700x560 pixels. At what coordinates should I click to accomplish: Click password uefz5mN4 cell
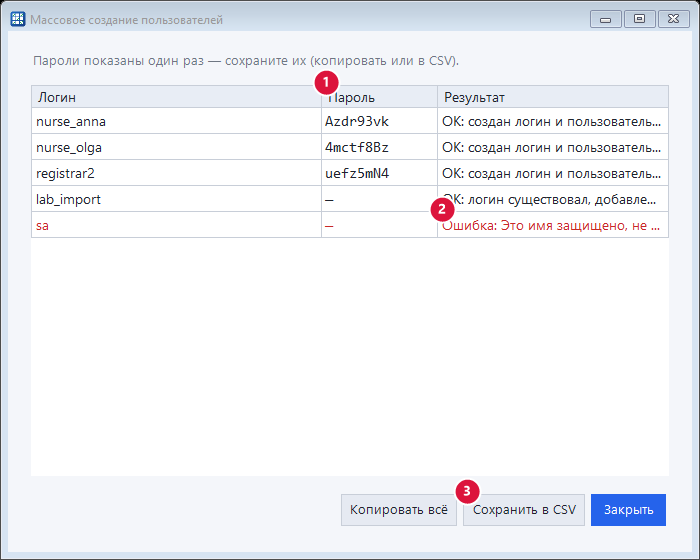(379, 173)
